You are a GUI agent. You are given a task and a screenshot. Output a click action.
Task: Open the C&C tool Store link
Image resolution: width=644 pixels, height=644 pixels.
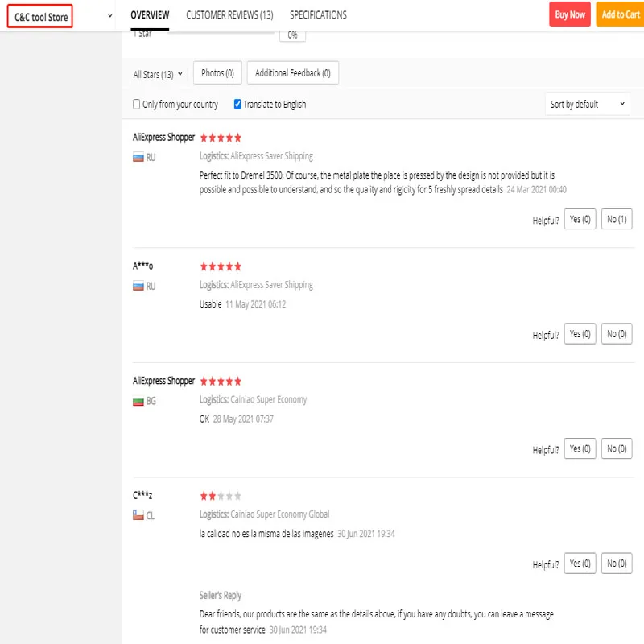(40, 16)
